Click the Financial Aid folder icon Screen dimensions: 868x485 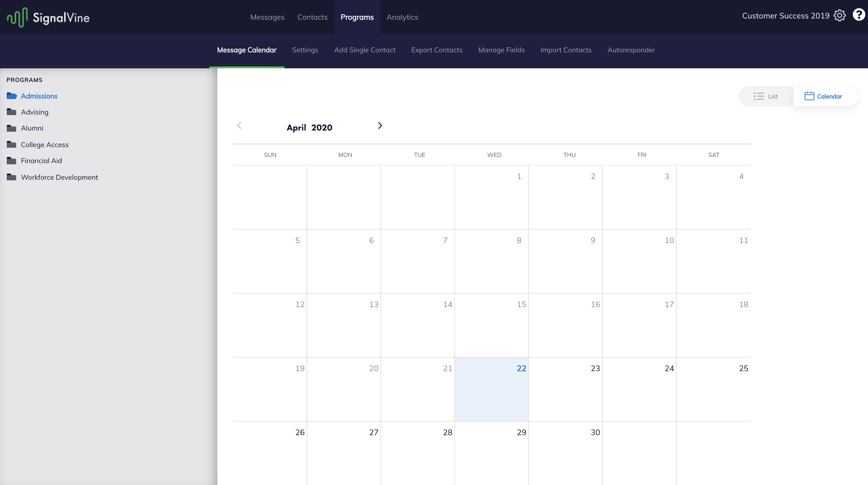click(x=11, y=161)
